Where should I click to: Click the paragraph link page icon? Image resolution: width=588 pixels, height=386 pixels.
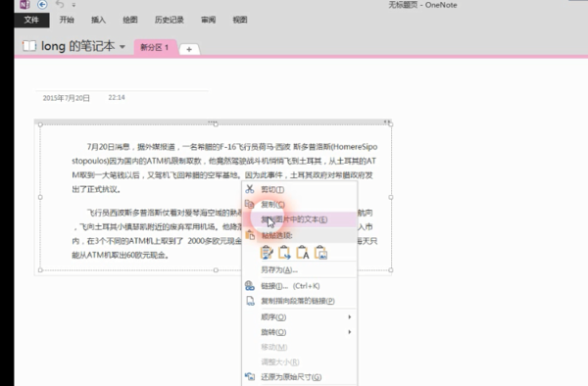tap(250, 301)
